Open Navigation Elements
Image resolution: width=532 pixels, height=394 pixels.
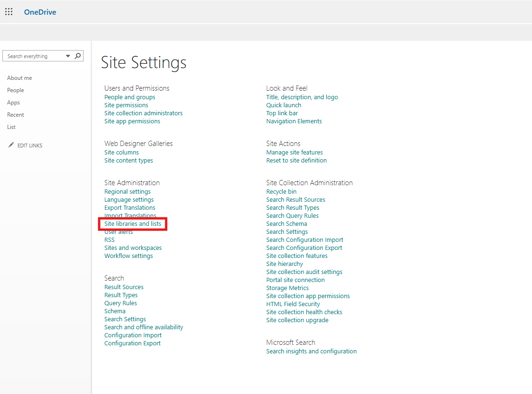pyautogui.click(x=294, y=121)
